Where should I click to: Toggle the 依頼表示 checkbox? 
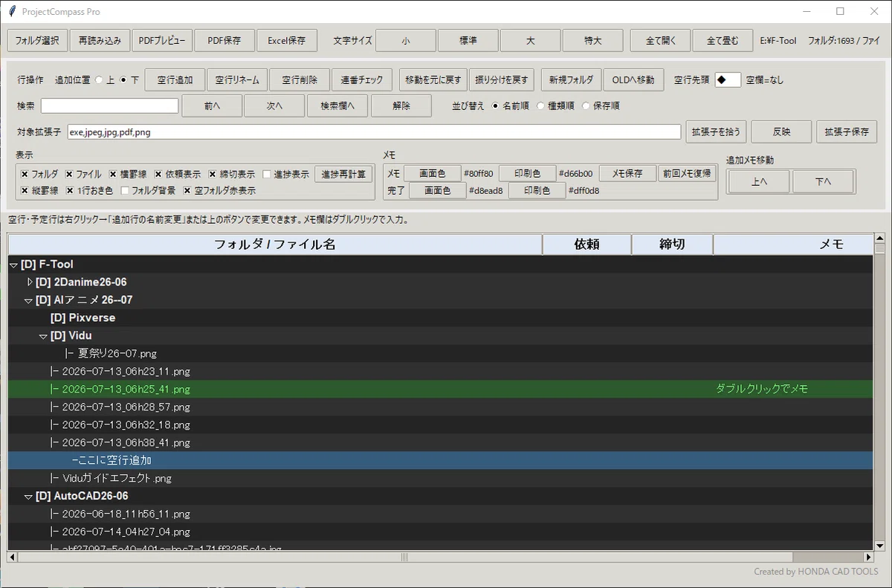click(x=158, y=174)
